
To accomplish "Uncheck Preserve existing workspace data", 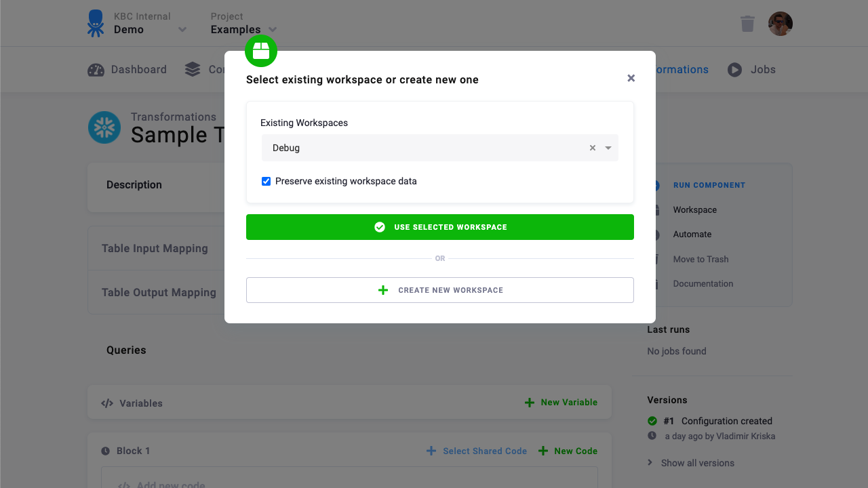I will (x=266, y=181).
